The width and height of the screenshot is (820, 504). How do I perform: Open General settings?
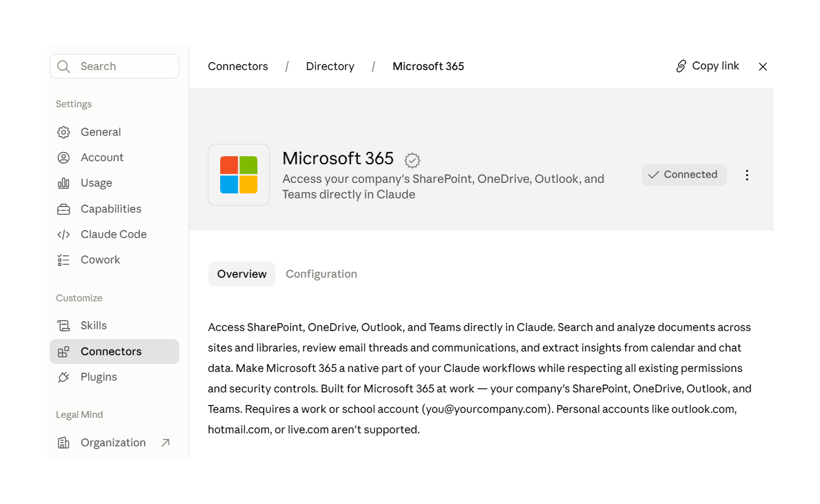coord(114,132)
